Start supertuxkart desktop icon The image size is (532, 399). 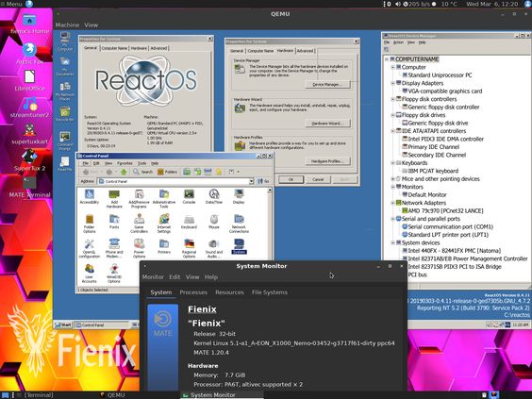[x=29, y=134]
